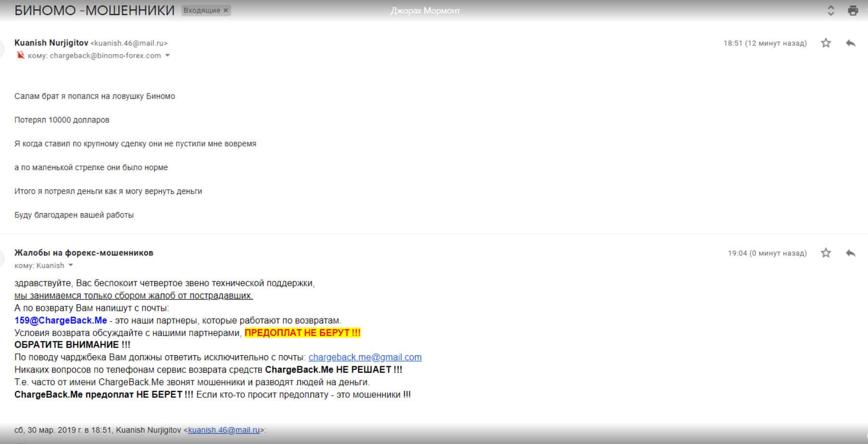Click the line starting Я когда ставил по крупному

(x=135, y=144)
